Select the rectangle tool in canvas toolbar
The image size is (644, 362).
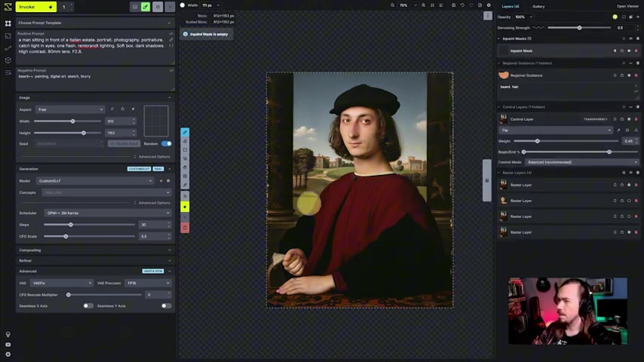pyautogui.click(x=185, y=150)
